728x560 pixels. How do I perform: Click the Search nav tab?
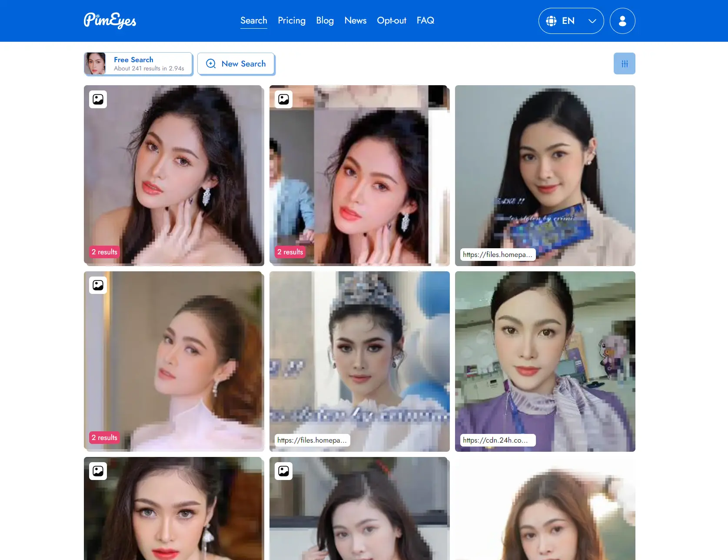[x=253, y=20]
